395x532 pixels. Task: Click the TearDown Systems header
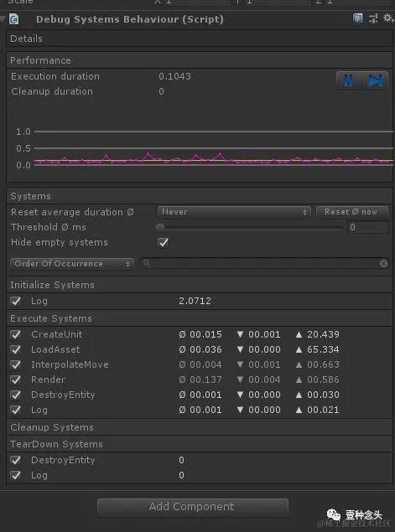[x=200, y=444]
